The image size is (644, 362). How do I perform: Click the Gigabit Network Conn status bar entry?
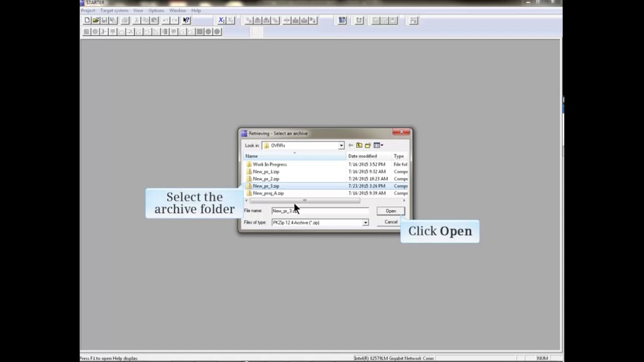(x=394, y=358)
